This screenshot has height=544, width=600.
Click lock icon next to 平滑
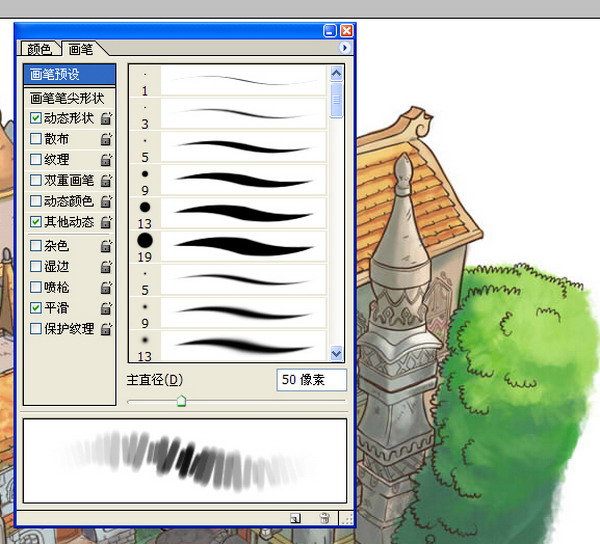tap(106, 308)
